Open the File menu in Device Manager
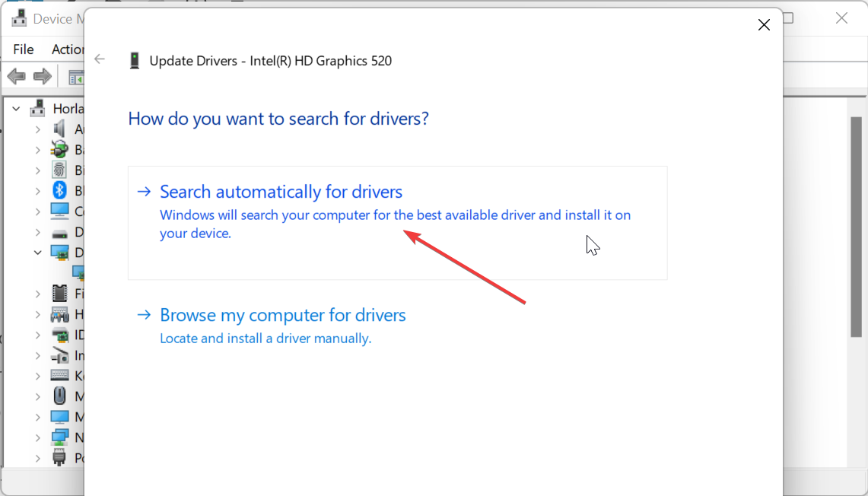868x496 pixels. tap(24, 49)
